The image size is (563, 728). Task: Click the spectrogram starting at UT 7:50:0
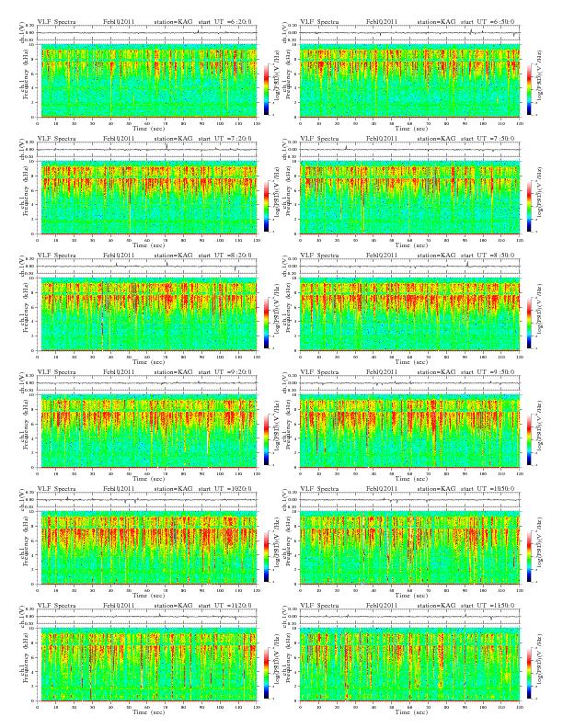point(409,198)
